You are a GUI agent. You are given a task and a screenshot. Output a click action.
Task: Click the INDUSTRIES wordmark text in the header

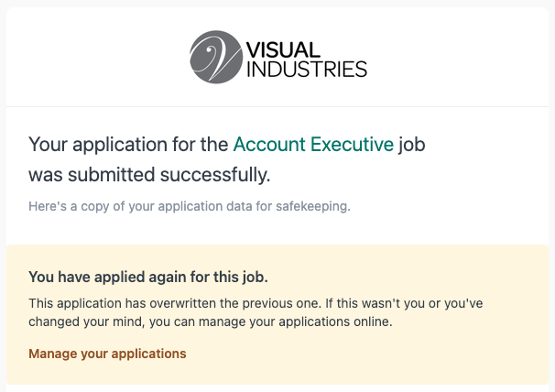(307, 69)
